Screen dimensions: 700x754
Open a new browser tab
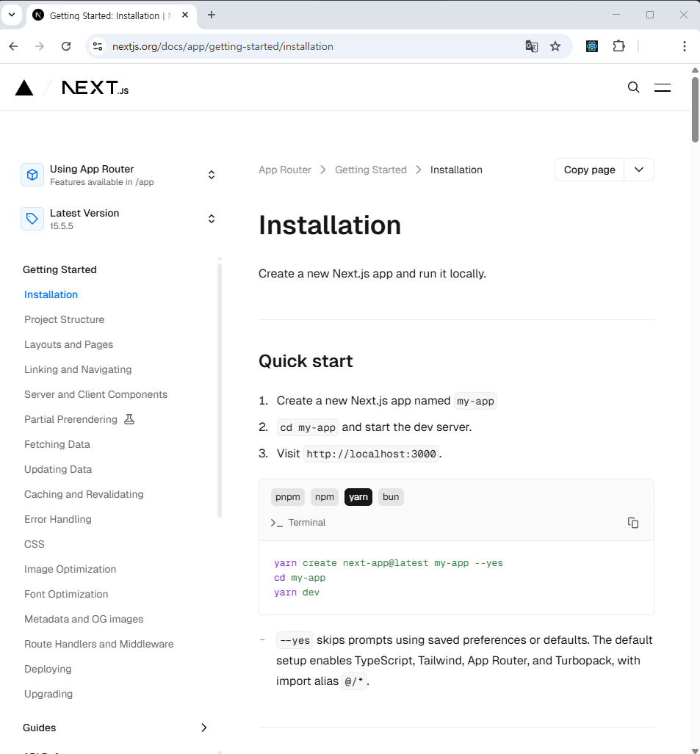212,15
